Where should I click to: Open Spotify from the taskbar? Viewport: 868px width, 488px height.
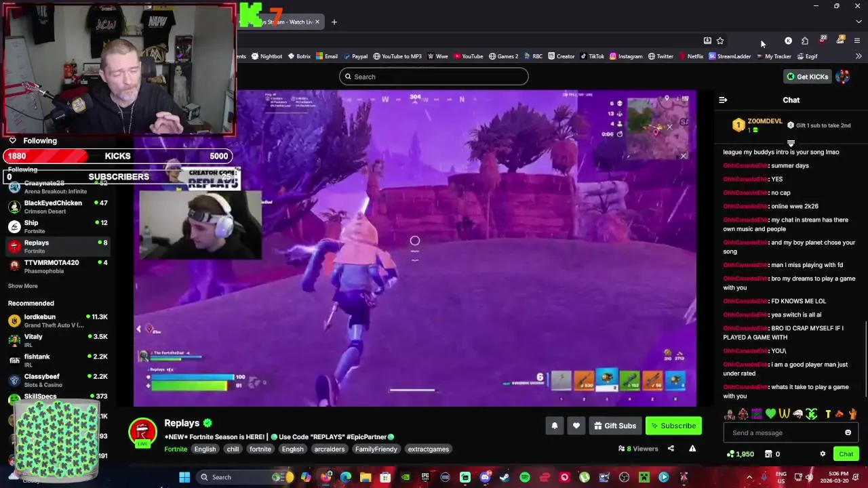point(525,477)
